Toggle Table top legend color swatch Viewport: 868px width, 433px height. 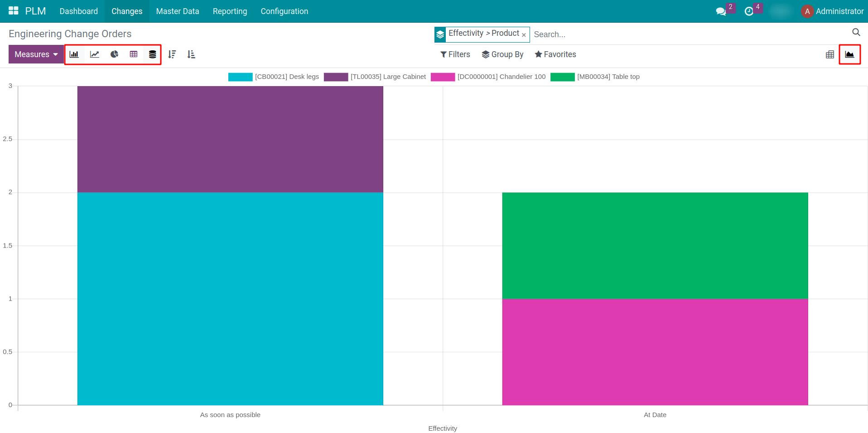coord(562,77)
